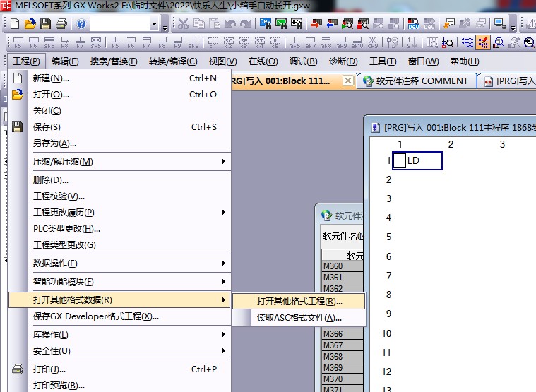Click the Start monitoring magnifier icon
This screenshot has height=392, width=536.
(x=347, y=23)
